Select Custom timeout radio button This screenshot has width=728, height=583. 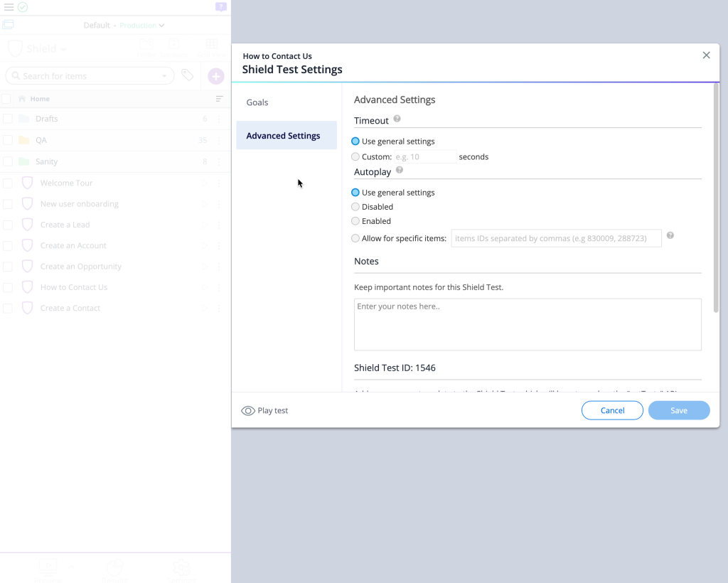(355, 156)
